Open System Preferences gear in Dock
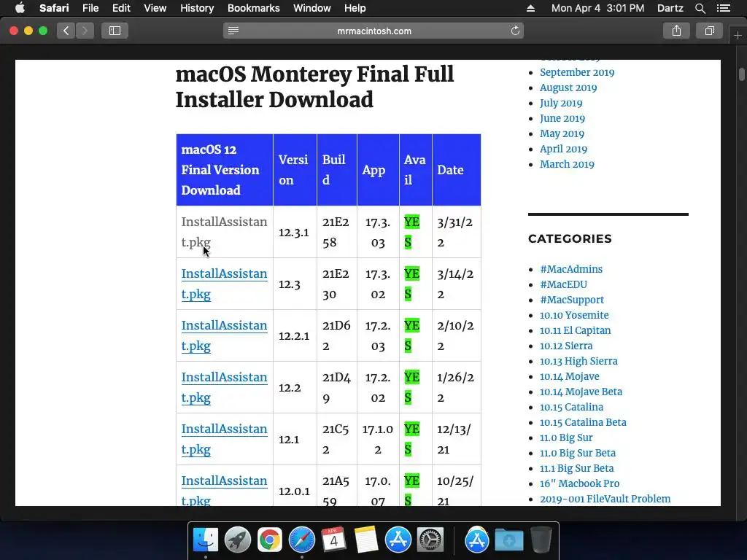The width and height of the screenshot is (747, 560). [430, 540]
